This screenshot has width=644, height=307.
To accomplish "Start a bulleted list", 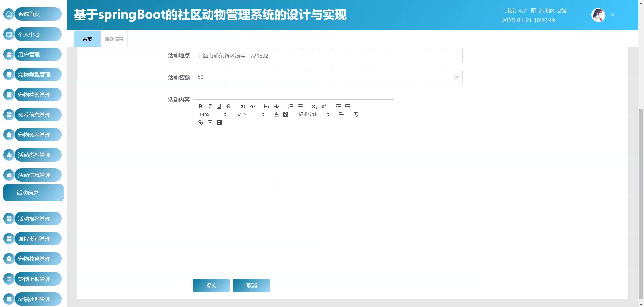I will (x=300, y=106).
